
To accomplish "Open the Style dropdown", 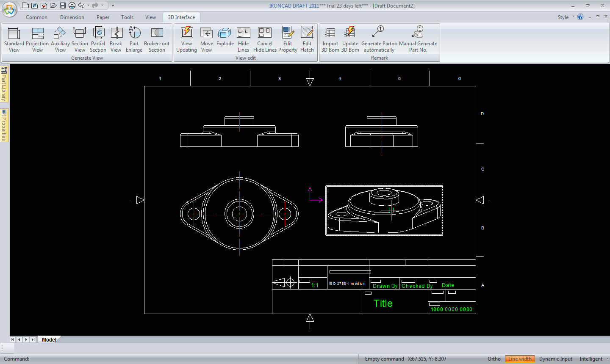I will pyautogui.click(x=566, y=17).
